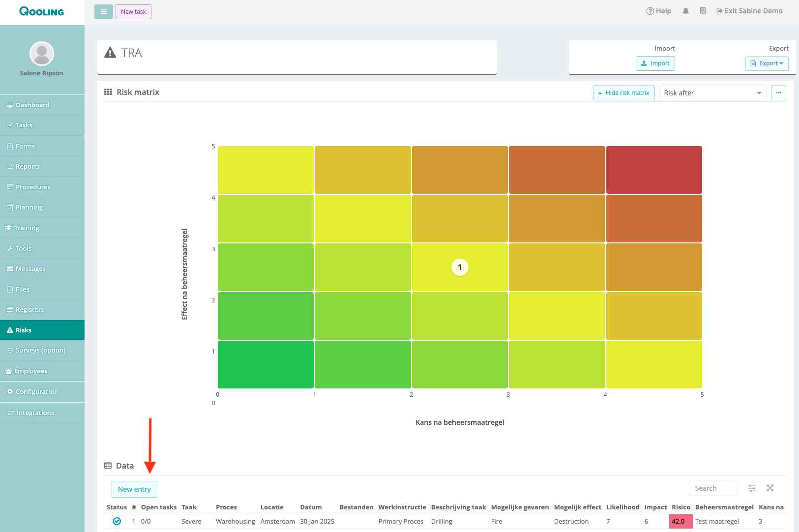Expand the Export dropdown
The height and width of the screenshot is (532, 799).
[x=767, y=63]
